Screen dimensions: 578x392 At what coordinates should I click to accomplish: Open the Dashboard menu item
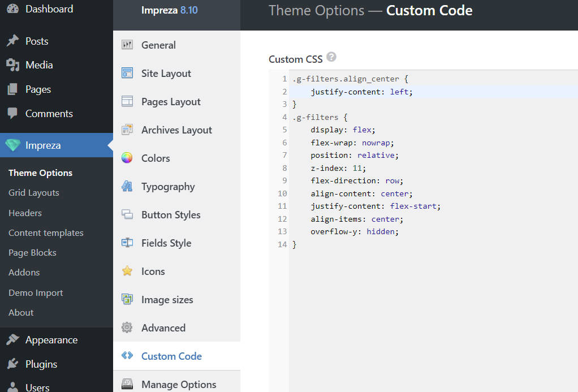[x=57, y=9]
